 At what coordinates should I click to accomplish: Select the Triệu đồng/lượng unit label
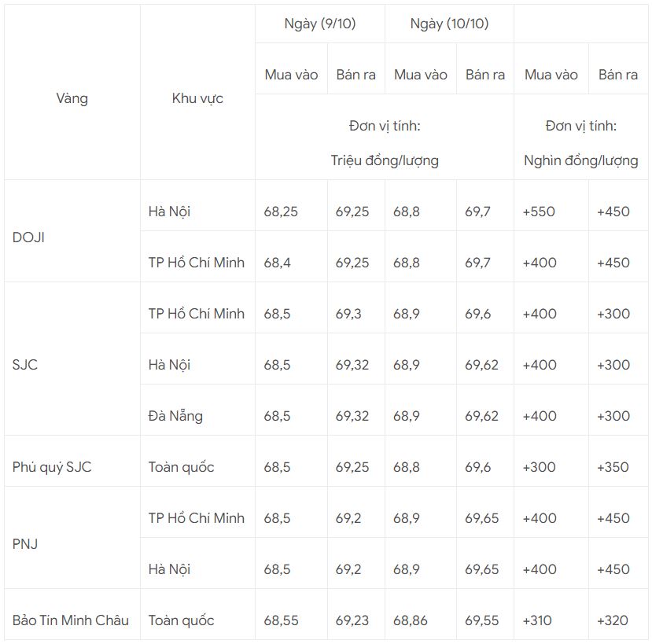tap(385, 160)
